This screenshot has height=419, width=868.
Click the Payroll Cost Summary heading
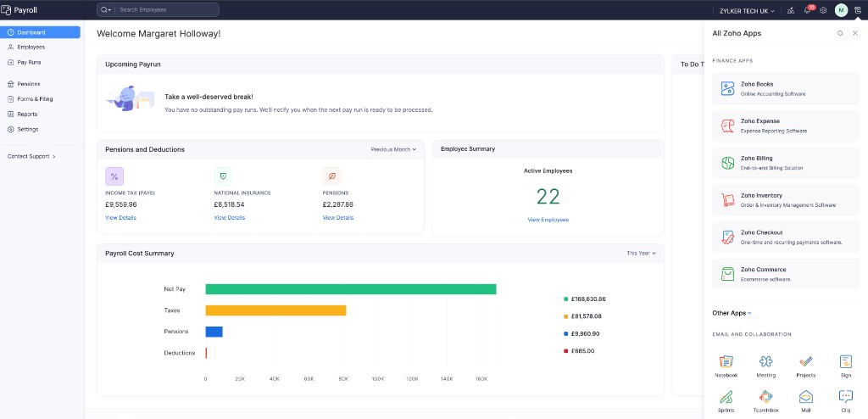click(x=140, y=254)
